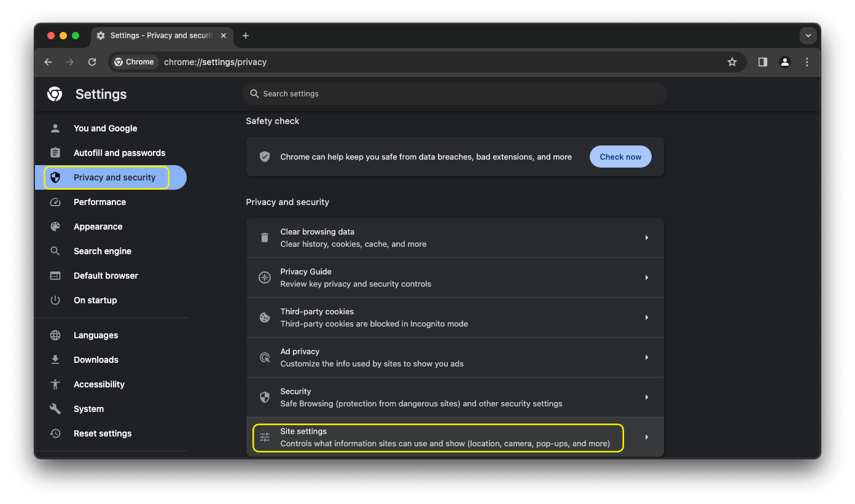855x504 pixels.
Task: Click the Search settings field
Action: [x=455, y=93]
